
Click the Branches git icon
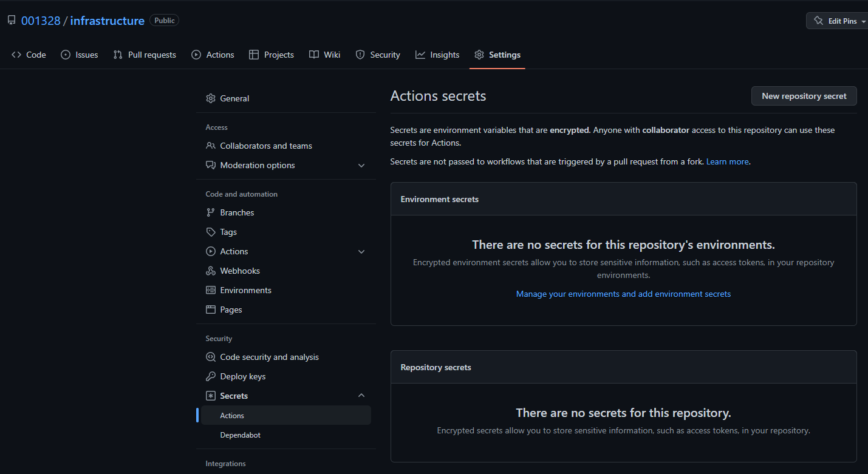tap(211, 212)
